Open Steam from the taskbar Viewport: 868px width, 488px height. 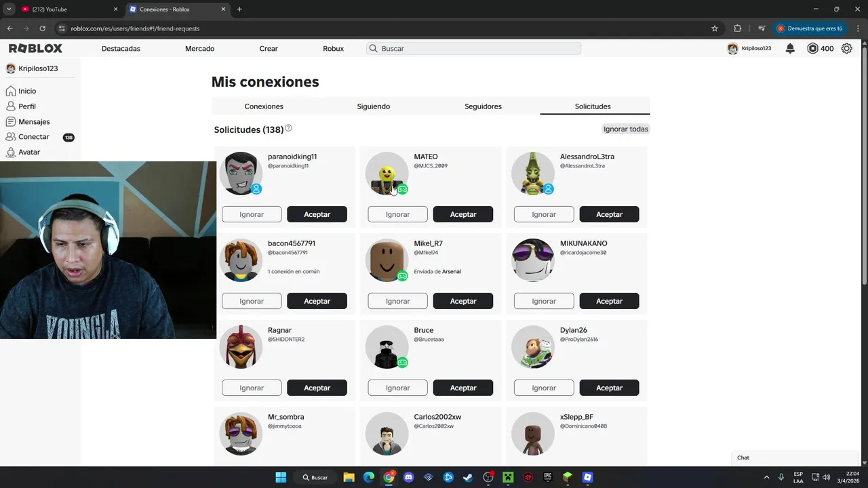point(468,477)
